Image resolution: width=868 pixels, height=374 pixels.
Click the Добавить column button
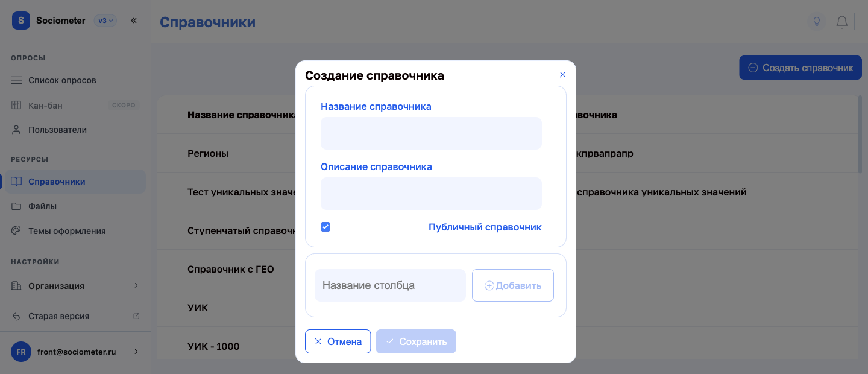pyautogui.click(x=513, y=285)
